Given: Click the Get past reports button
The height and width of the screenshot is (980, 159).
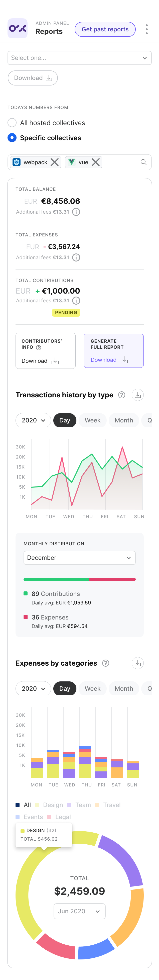Looking at the screenshot, I should click(x=105, y=29).
